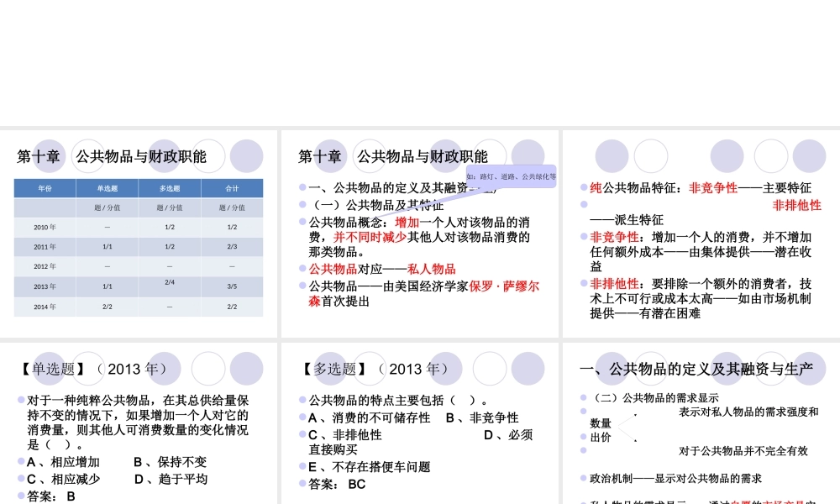Click the 3/5 total cell
This screenshot has height=504, width=840.
pos(232,286)
